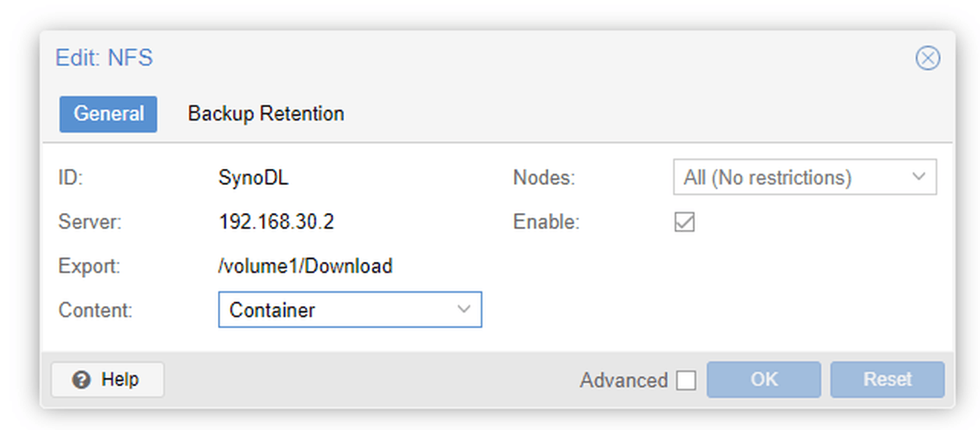Tick the Advanced checkbox

686,380
